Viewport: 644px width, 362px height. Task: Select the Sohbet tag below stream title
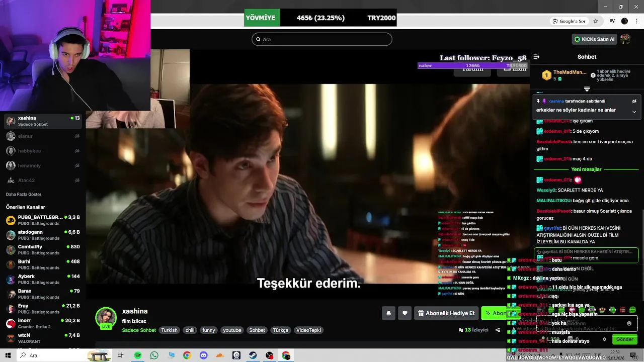coord(257,330)
